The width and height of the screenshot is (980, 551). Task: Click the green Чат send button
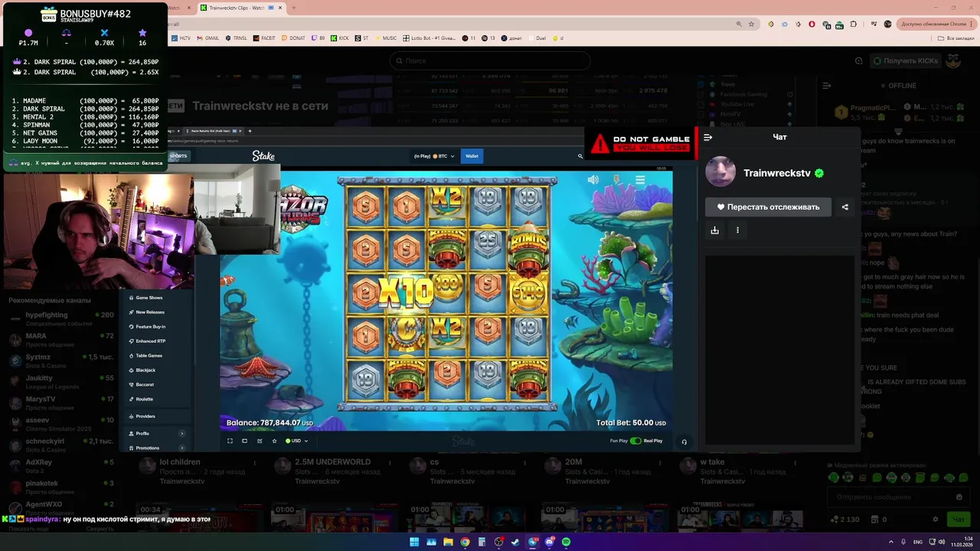(959, 520)
